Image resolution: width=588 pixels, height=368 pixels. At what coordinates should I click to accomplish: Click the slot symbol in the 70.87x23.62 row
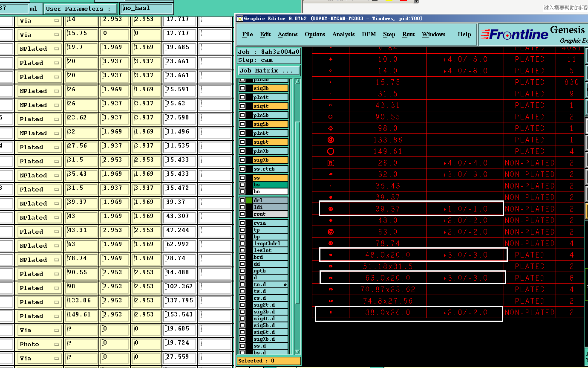[330, 290]
